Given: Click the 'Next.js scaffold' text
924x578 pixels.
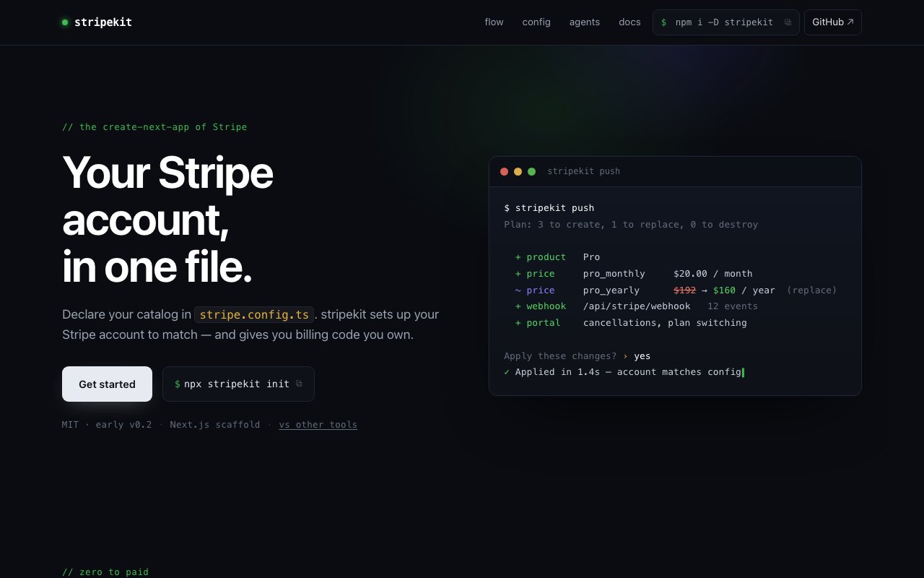Looking at the screenshot, I should 215,425.
